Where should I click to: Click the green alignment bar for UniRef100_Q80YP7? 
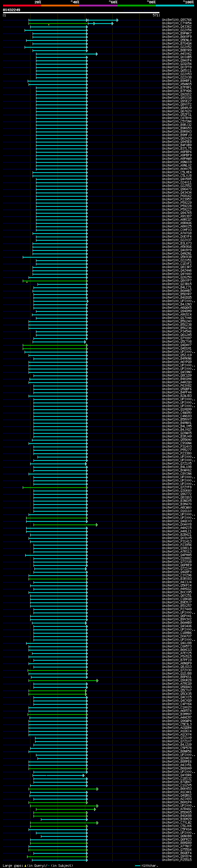[55, 281]
